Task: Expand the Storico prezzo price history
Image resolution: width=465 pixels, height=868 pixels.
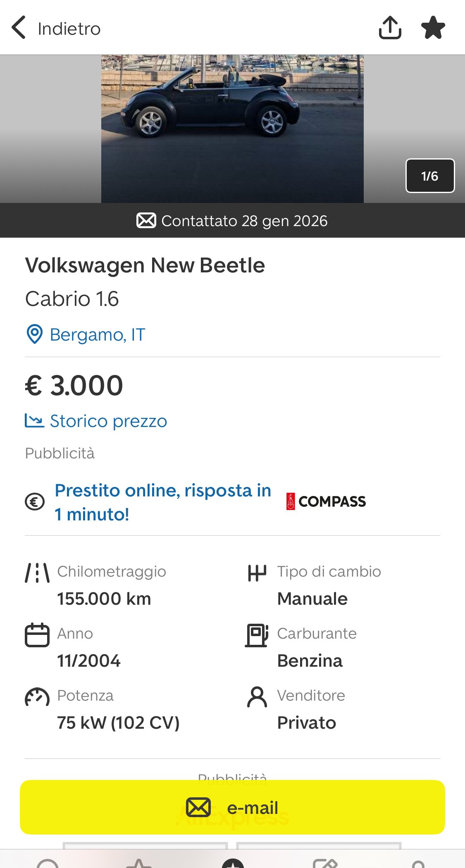Action: 108,421
